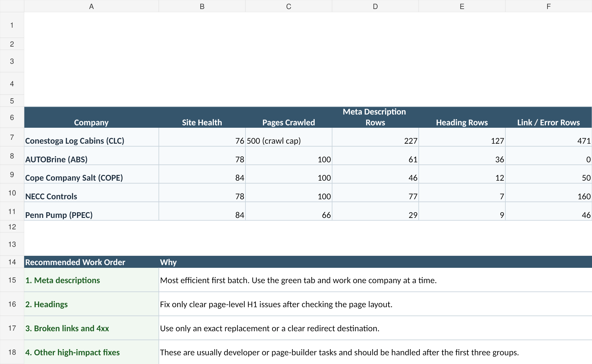Click AUTOBrine's 61 meta description value
The image size is (592, 364).
tap(375, 156)
